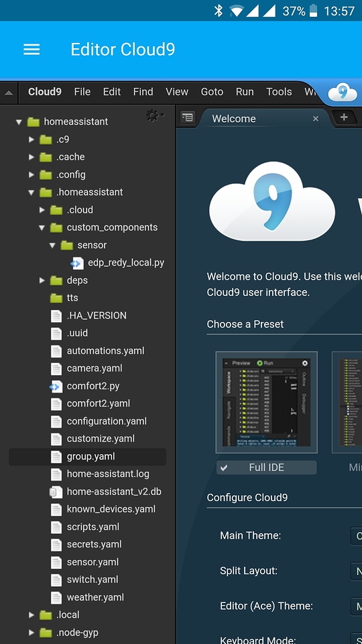This screenshot has width=362, height=644.
Task: Click the Cloud9 cloud logo in menu bar
Action: [343, 93]
